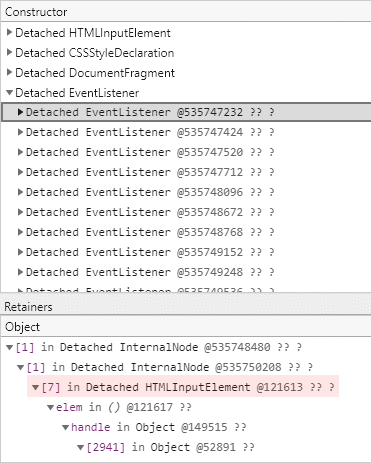Viewport: 371px width, 463px height.
Task: Collapse [2941] in Object @52891 arrow
Action: tap(80, 448)
